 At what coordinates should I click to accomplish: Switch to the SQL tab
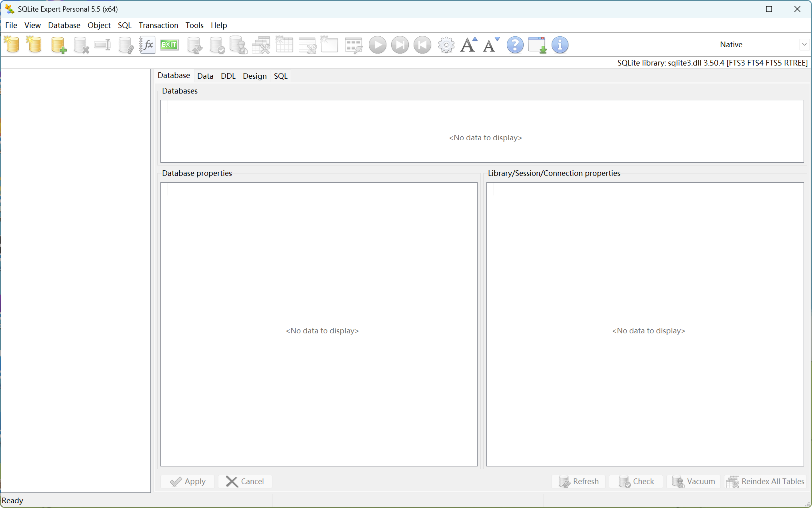[x=280, y=76]
